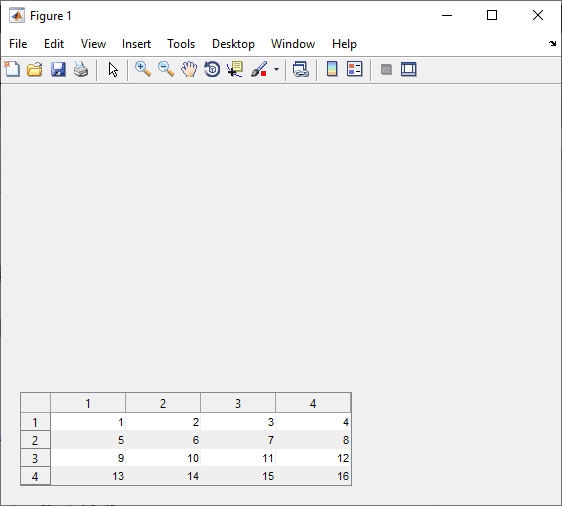This screenshot has height=506, width=562.
Task: Activate the Edit Plot arrow tool
Action: pos(113,70)
